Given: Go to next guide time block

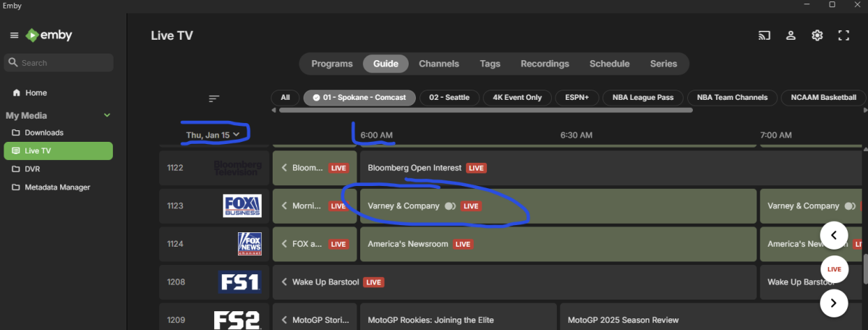Looking at the screenshot, I should tap(834, 302).
